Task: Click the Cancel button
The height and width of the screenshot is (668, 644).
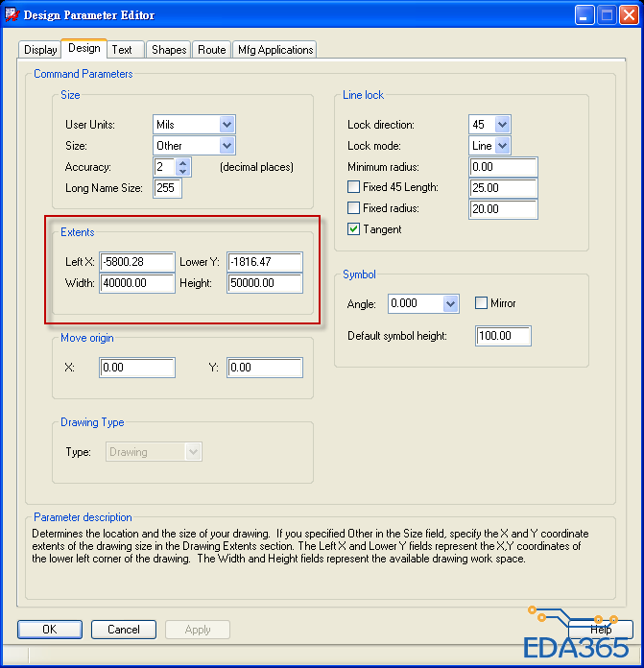Action: 124,630
